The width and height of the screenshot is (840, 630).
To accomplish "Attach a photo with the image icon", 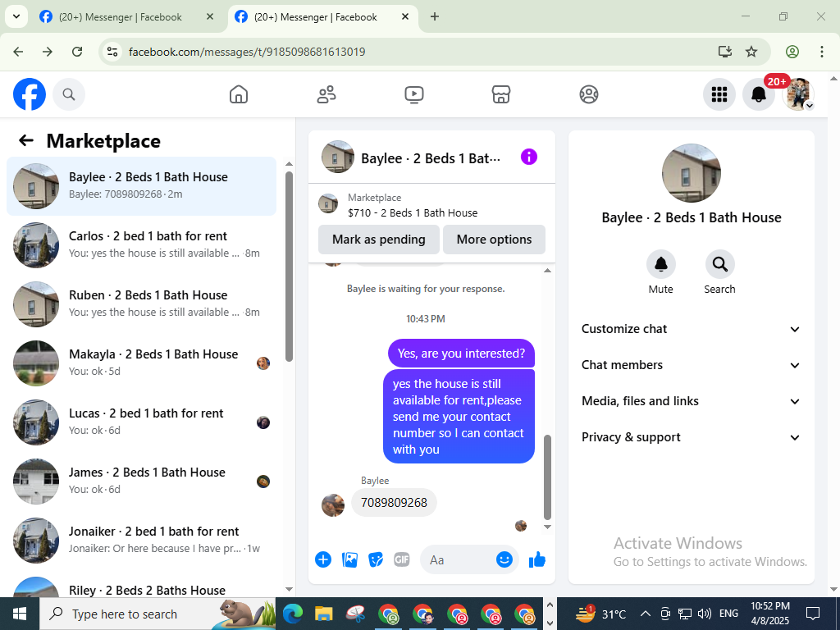I will (x=349, y=559).
